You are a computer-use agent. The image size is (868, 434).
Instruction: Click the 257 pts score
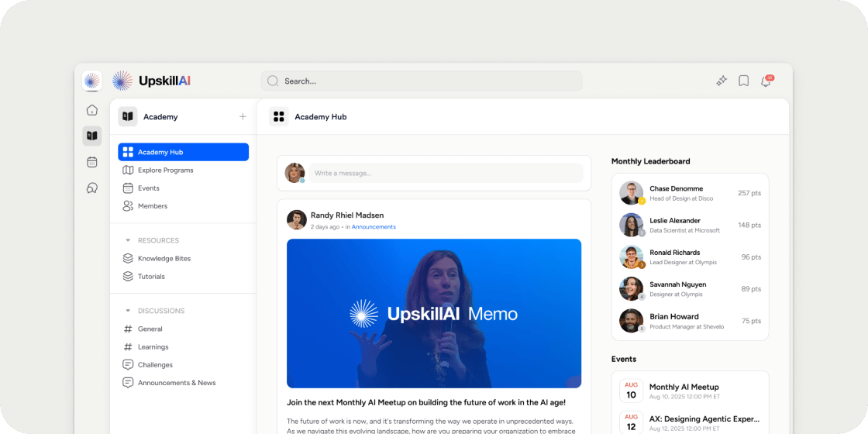click(x=749, y=193)
